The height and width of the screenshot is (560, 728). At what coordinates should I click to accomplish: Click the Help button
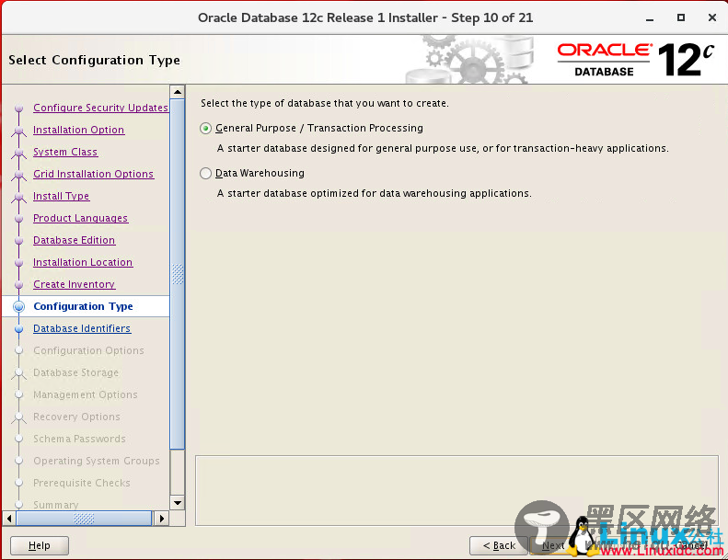click(40, 545)
